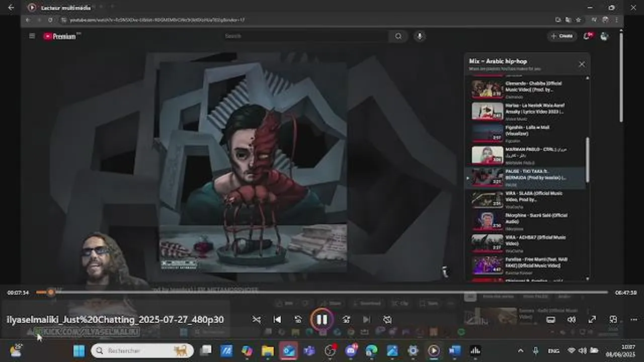The height and width of the screenshot is (362, 644).
Task: Select the MARWAN PABLO - CTRL entry
Action: (x=525, y=155)
